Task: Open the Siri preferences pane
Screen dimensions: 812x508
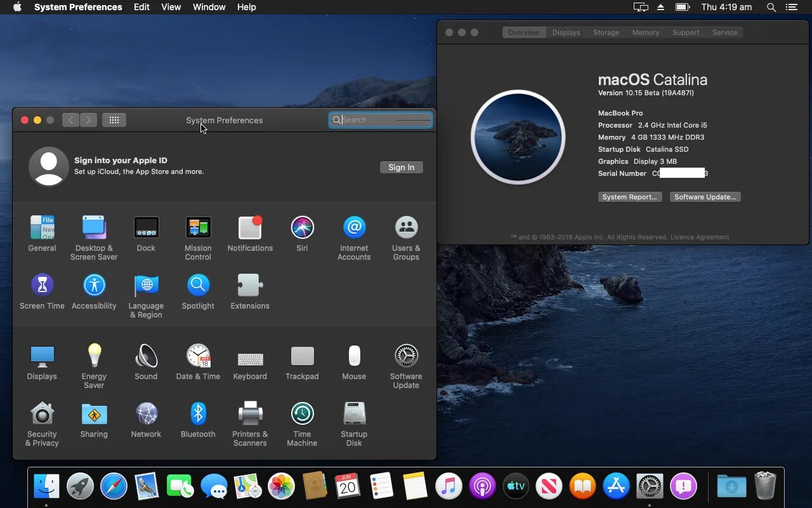Action: (x=302, y=234)
